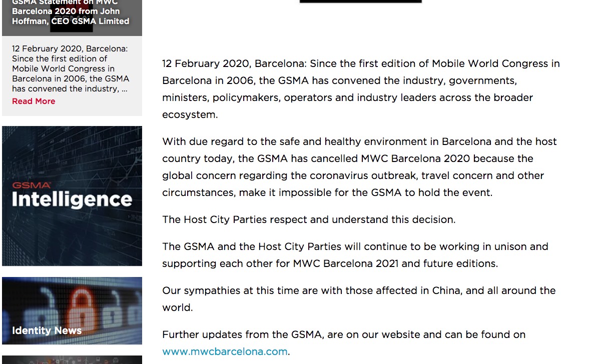Click the article's opening '12 February 2020' paragraph
The height and width of the screenshot is (364, 603).
coord(360,89)
